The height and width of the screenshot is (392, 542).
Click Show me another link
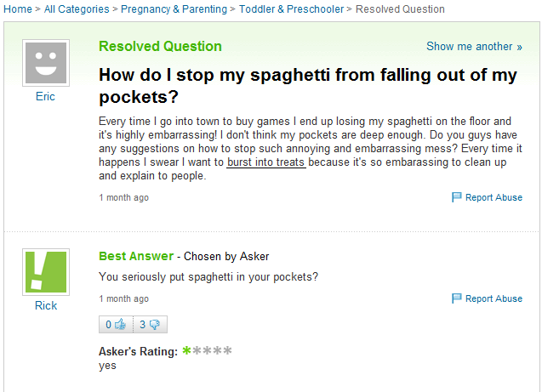tap(474, 46)
